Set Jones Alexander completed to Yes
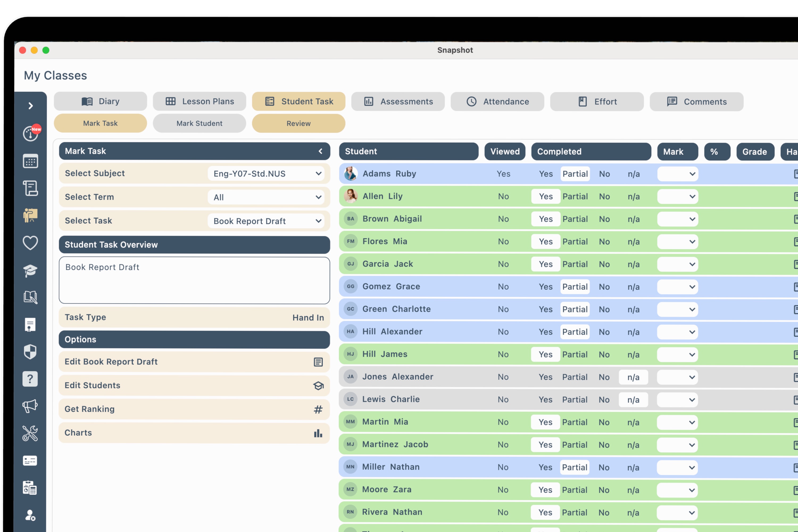Viewport: 798px width, 532px height. (546, 377)
